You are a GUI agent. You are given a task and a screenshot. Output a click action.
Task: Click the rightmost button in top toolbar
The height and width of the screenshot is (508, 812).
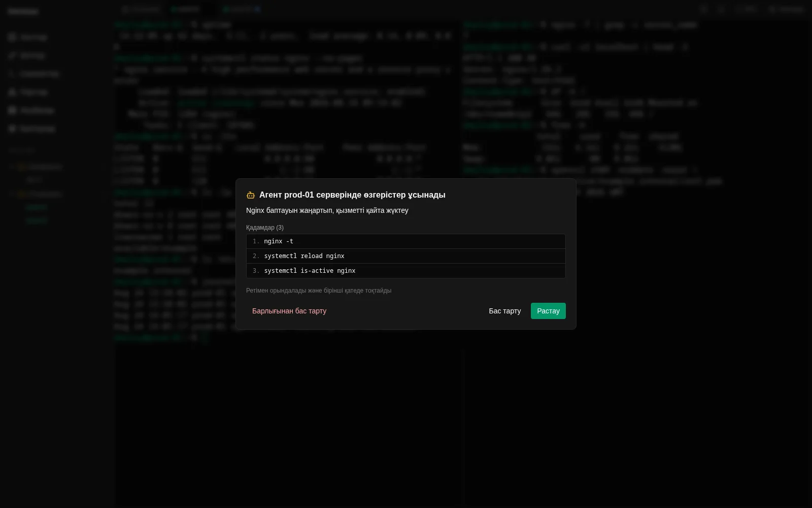click(x=786, y=9)
